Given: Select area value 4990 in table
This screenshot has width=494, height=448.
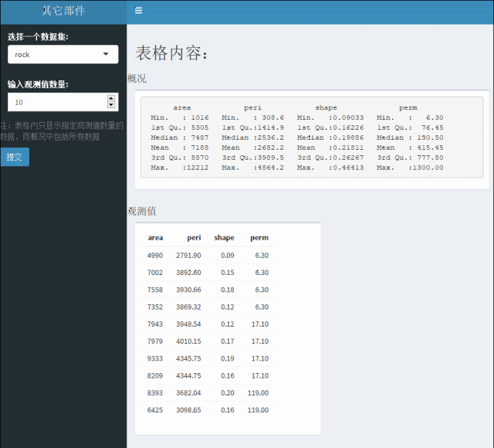Looking at the screenshot, I should tap(155, 256).
